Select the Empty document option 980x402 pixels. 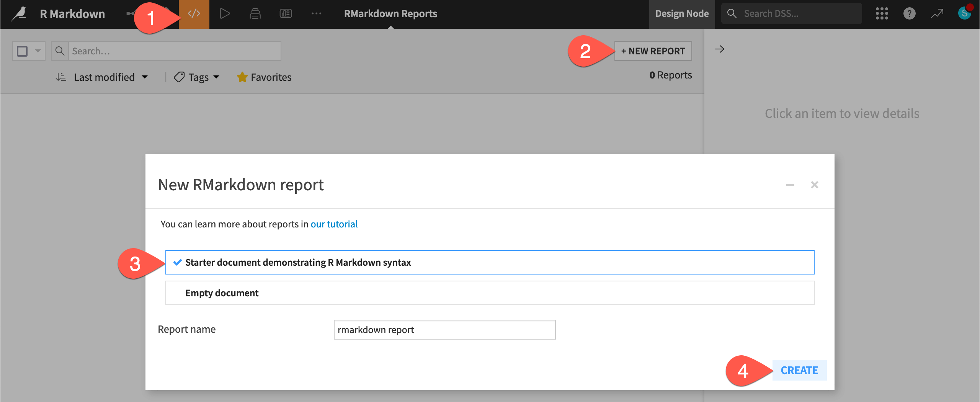pyautogui.click(x=222, y=293)
